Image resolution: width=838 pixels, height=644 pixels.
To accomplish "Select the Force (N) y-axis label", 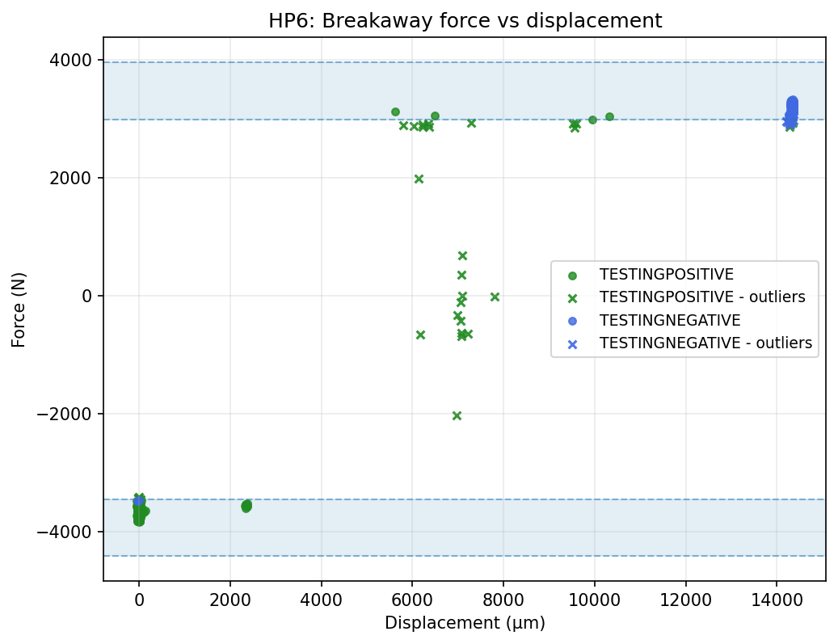I will coord(18,309).
